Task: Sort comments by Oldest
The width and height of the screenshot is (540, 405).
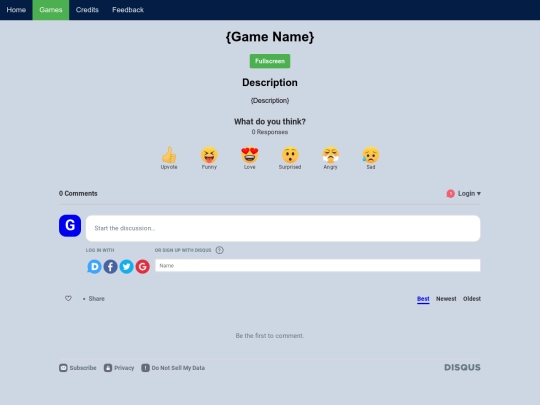Action: pos(472,299)
